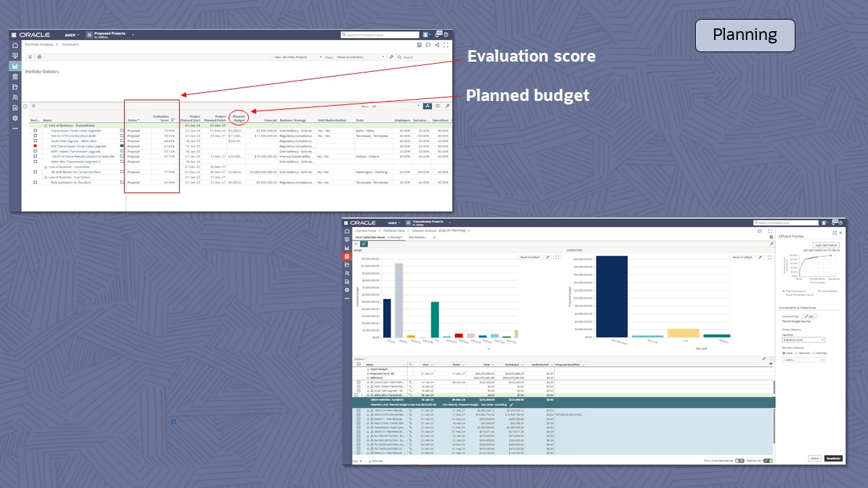Switch to the 2024 Scenario 1 tab
This screenshot has height=488, width=868.
(x=416, y=237)
